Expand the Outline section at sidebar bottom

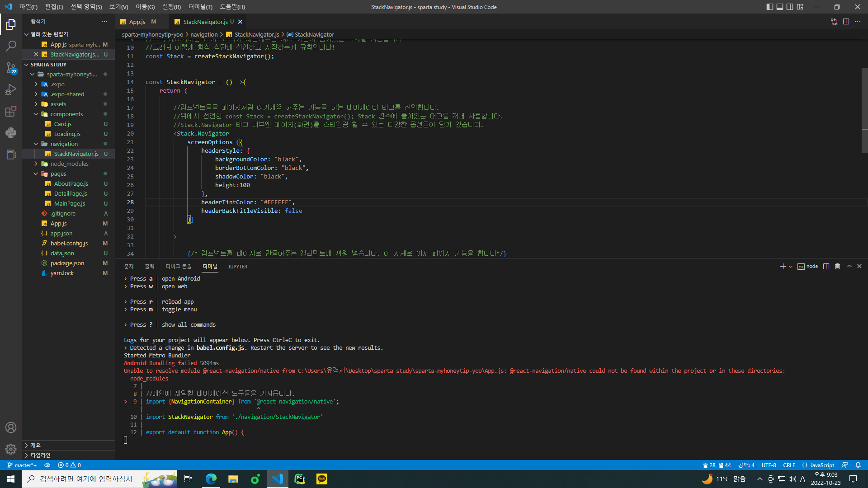click(68, 446)
